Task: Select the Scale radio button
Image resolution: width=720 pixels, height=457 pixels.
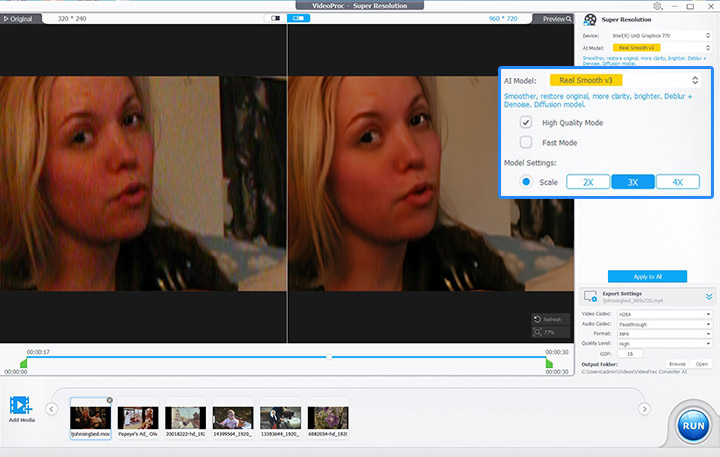Action: coord(526,182)
